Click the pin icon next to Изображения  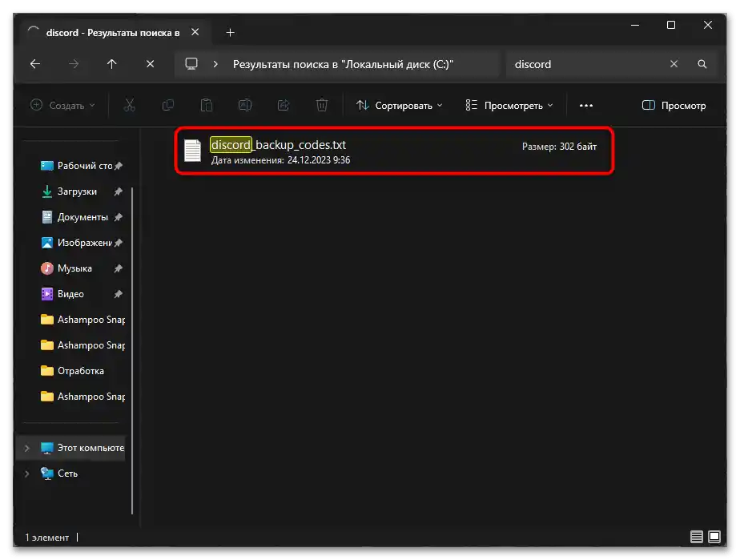point(119,243)
